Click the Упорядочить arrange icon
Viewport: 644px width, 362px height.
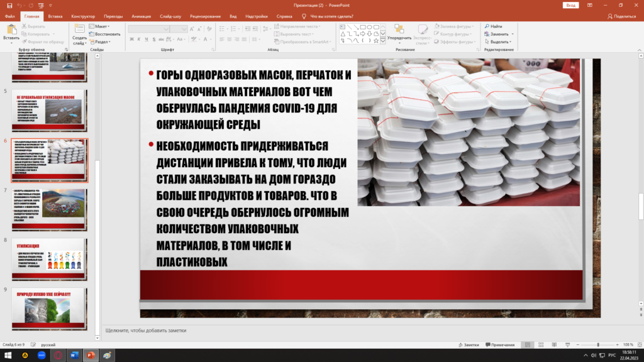click(x=399, y=29)
